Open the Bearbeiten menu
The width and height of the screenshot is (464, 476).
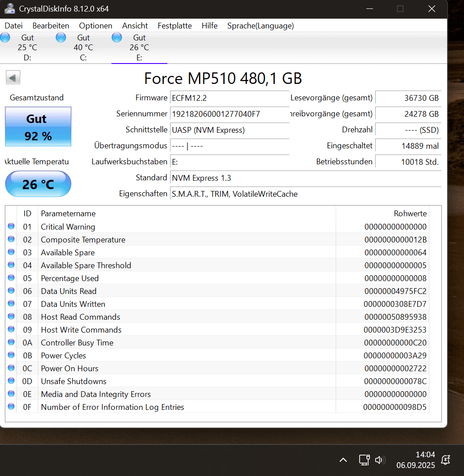(x=51, y=26)
